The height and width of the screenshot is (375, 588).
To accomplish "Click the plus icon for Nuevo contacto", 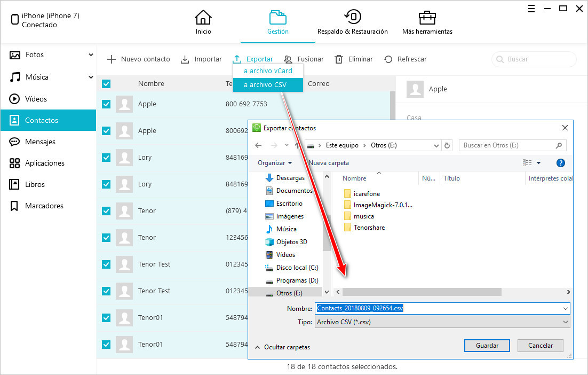I will (112, 59).
